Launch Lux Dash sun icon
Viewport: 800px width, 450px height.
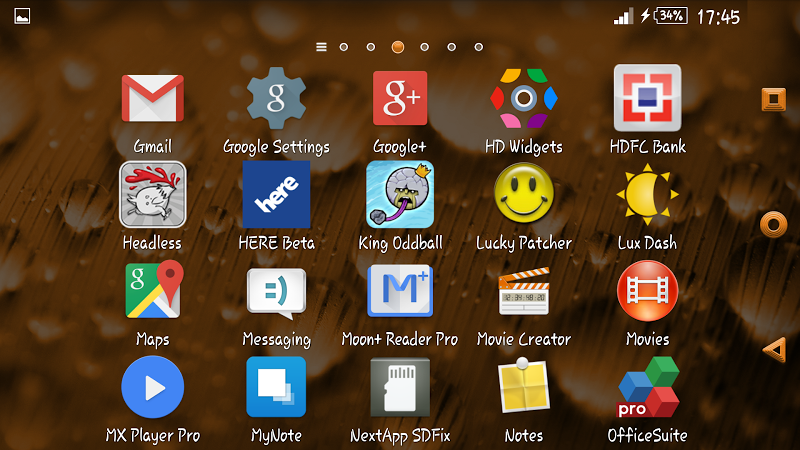click(647, 194)
